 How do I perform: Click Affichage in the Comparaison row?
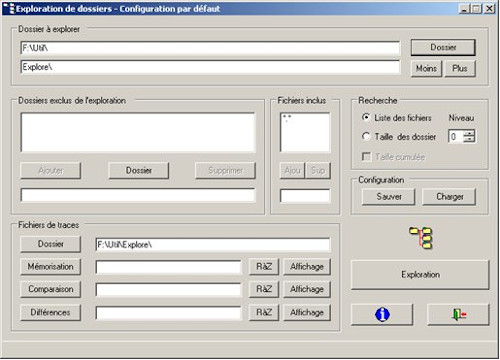[x=307, y=289]
